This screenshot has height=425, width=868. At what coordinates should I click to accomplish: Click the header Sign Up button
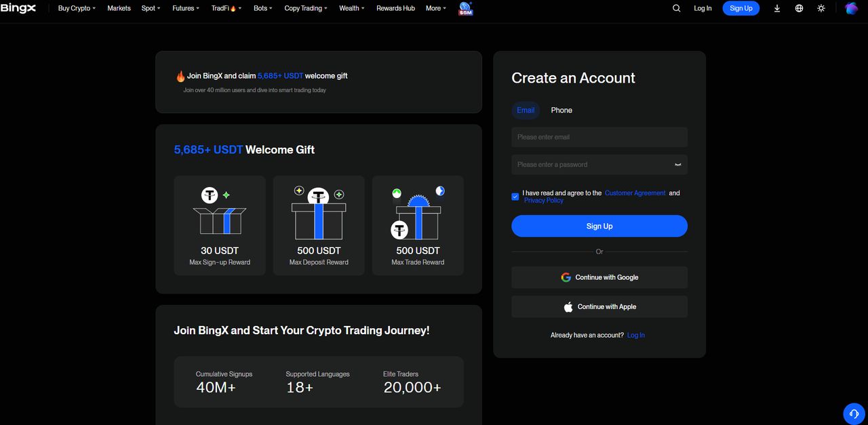tap(741, 8)
